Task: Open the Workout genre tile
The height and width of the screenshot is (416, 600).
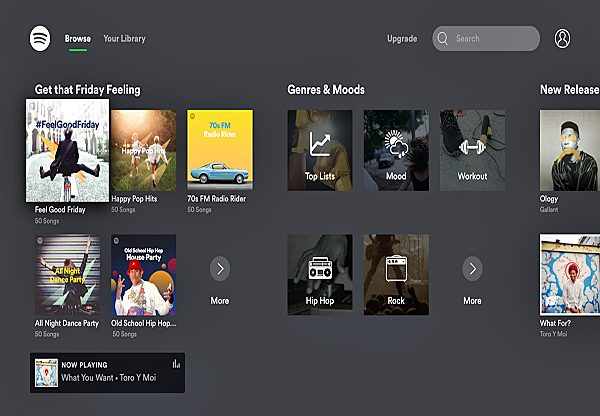Action: (472, 150)
